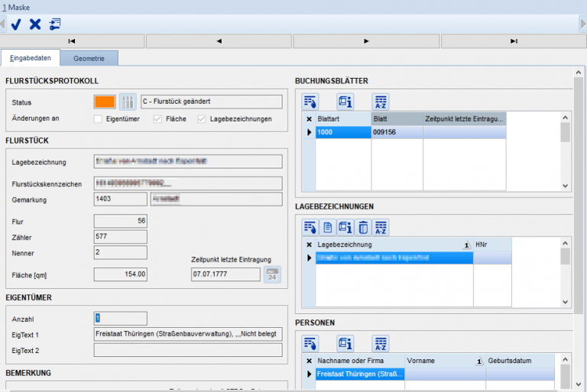Click the Gemarkung number field 1403

coord(121,199)
